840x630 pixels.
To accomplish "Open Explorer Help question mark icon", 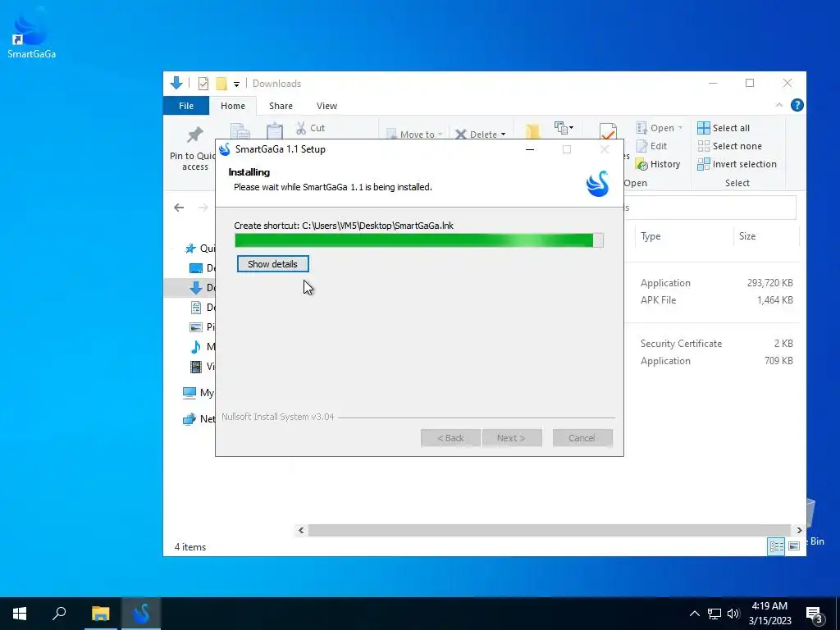I will pos(797,106).
